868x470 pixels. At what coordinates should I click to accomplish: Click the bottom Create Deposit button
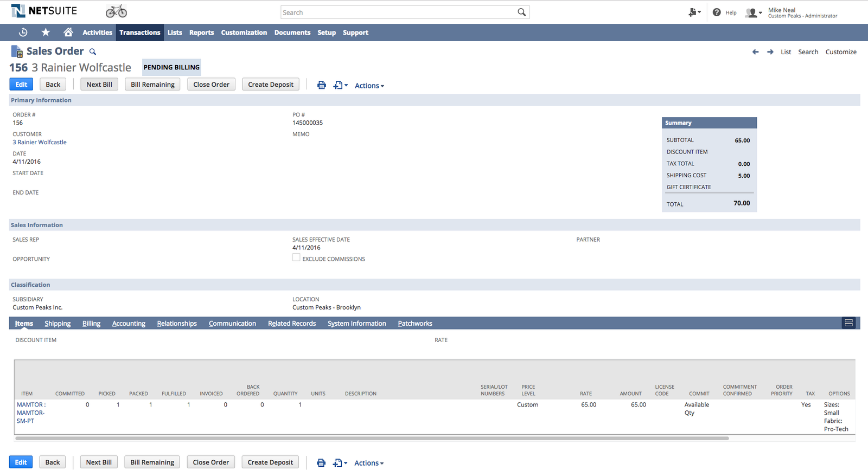coord(270,462)
